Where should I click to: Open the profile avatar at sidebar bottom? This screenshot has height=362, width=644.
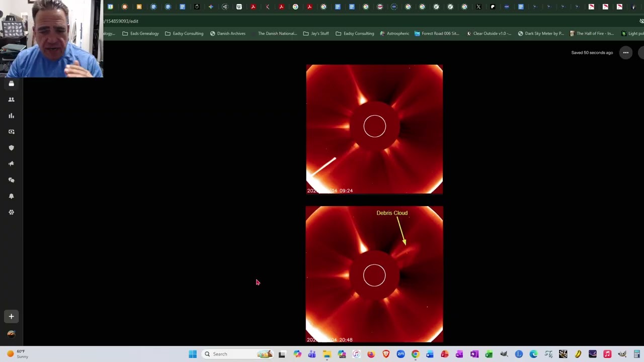[11, 334]
